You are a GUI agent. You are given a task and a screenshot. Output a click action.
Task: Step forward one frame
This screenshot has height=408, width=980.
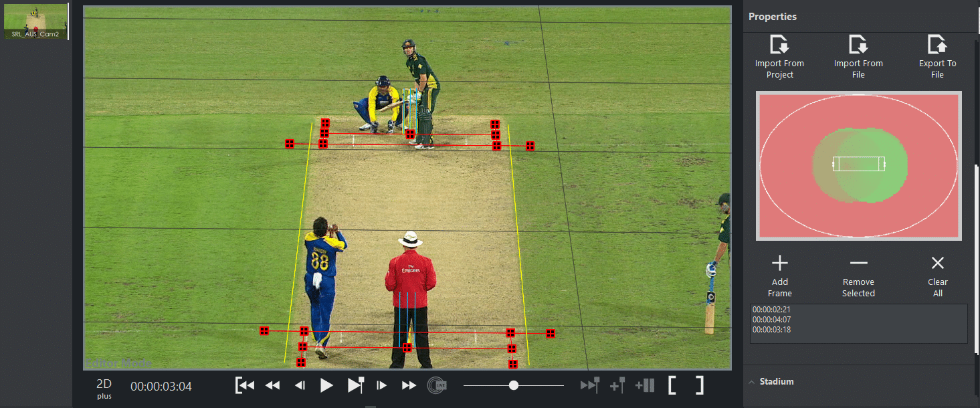[x=381, y=385]
